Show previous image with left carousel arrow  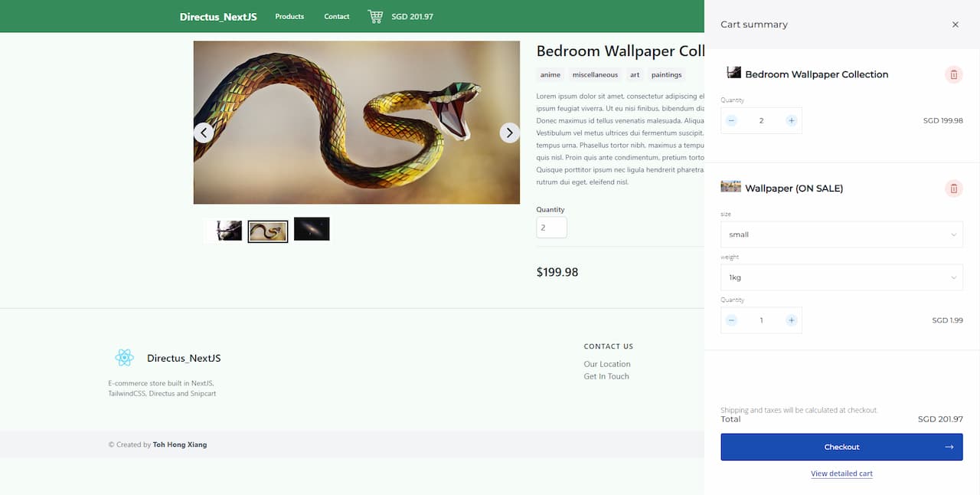(x=204, y=133)
